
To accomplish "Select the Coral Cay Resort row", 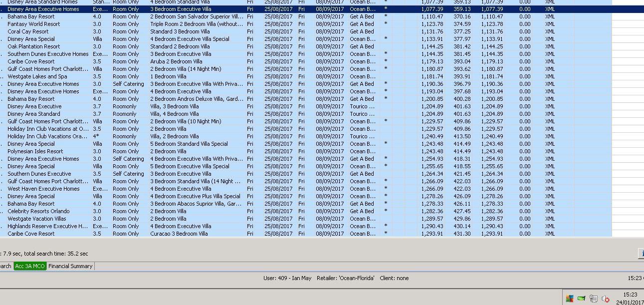I will pos(306,31).
